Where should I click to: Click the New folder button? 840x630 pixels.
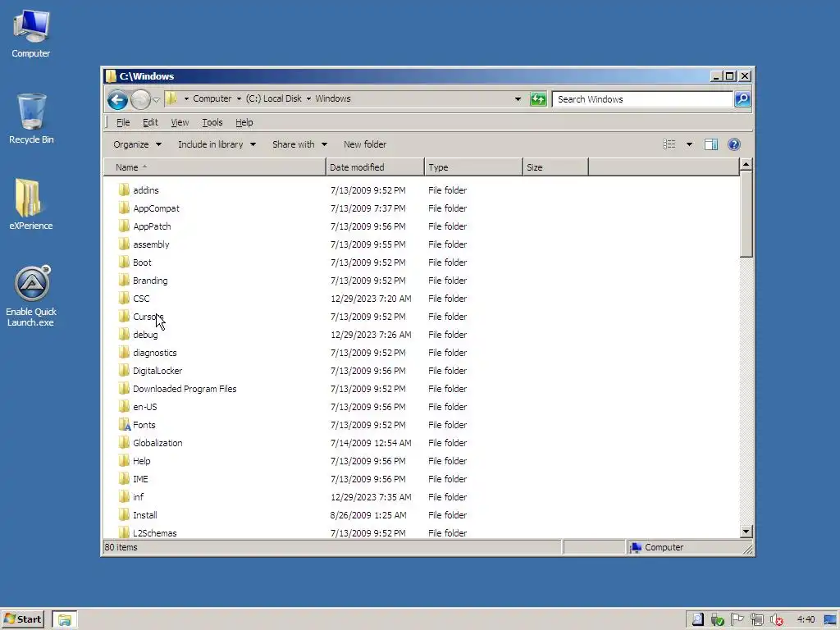pos(365,144)
